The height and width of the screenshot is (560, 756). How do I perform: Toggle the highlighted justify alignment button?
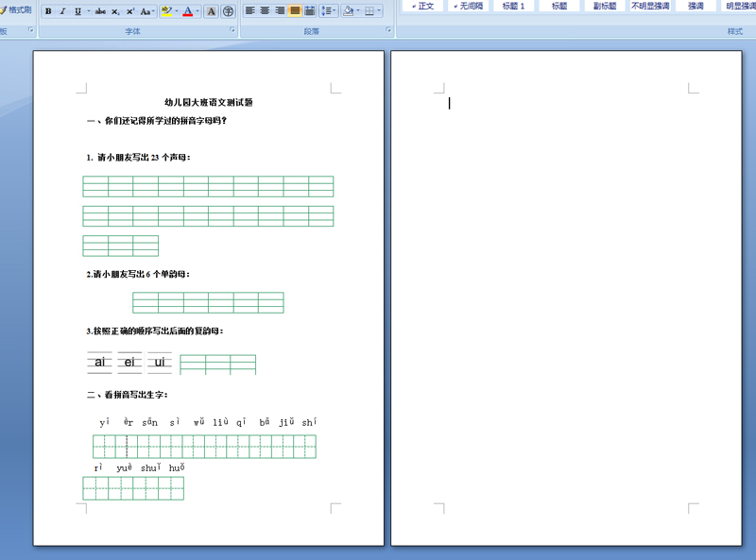click(295, 10)
